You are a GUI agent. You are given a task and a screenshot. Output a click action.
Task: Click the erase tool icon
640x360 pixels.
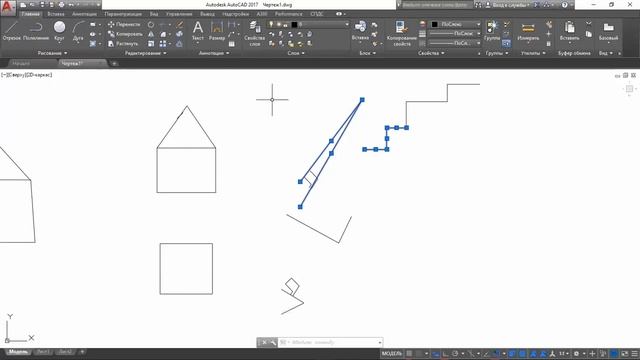point(180,24)
